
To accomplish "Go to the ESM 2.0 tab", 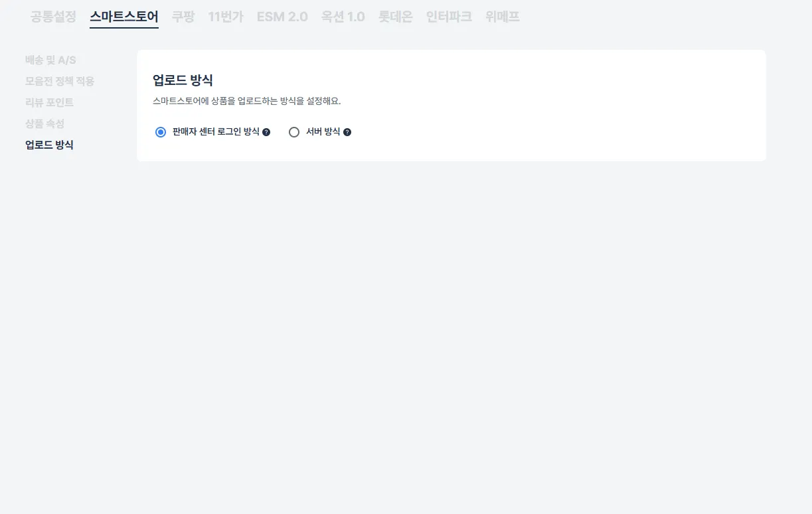I will click(x=282, y=17).
